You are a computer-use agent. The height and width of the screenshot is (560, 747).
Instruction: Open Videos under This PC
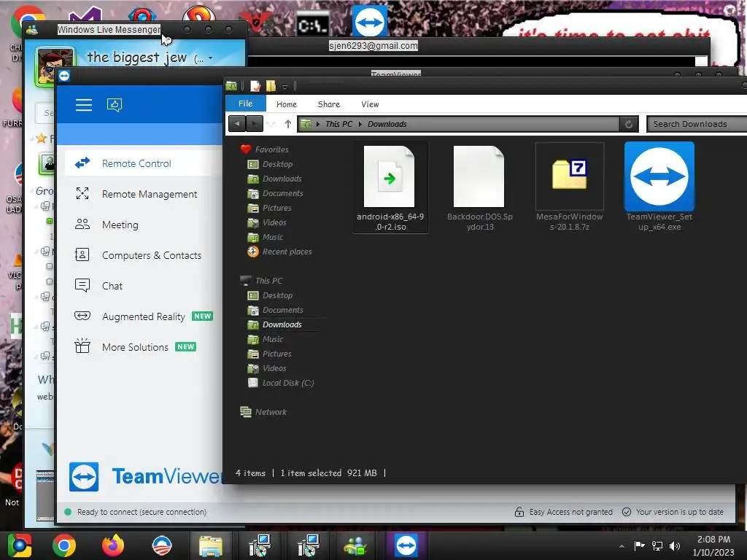[274, 368]
